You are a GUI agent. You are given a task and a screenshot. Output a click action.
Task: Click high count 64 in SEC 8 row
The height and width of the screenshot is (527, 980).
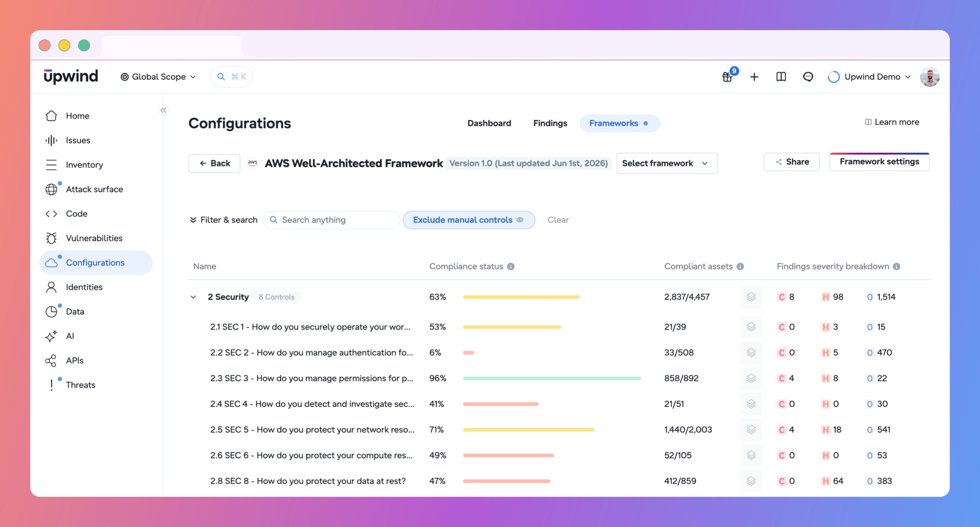pyautogui.click(x=833, y=481)
